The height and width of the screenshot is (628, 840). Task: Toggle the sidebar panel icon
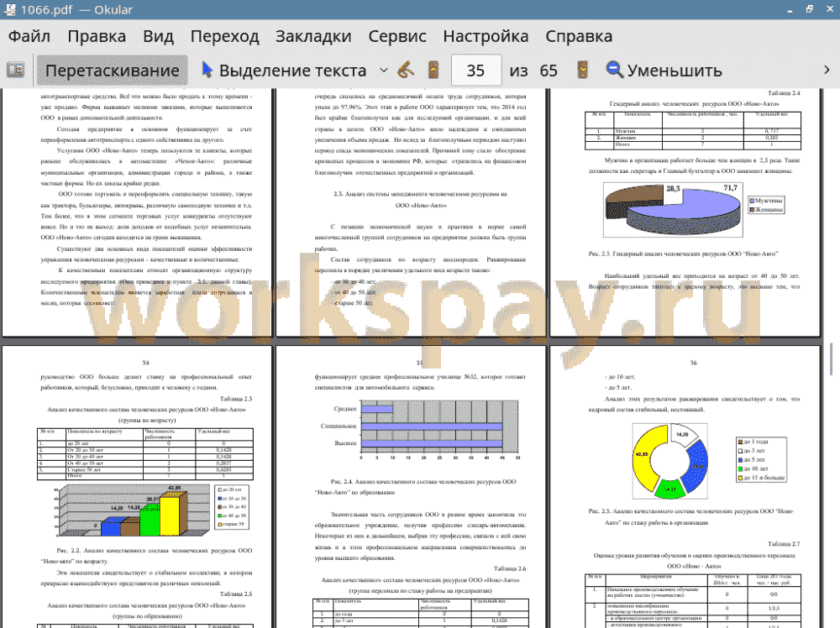pos(15,71)
